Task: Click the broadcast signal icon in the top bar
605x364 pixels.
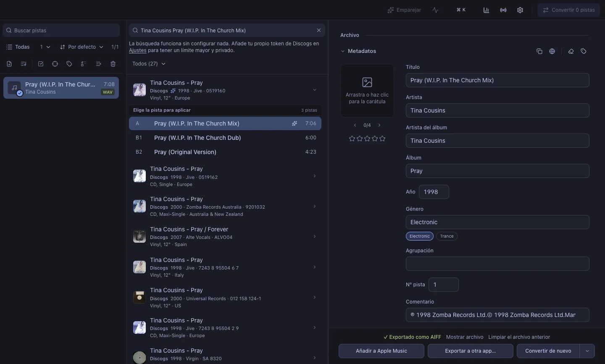Action: 503,10
